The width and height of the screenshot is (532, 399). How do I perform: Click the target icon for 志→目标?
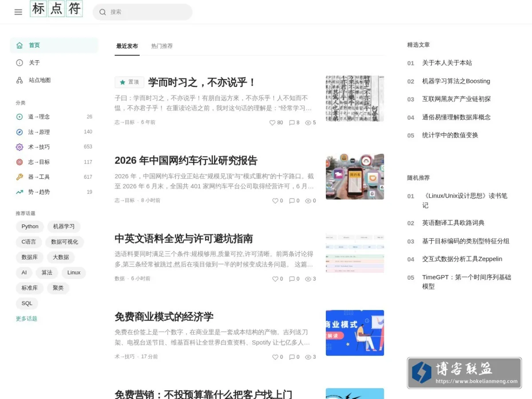[x=20, y=162]
